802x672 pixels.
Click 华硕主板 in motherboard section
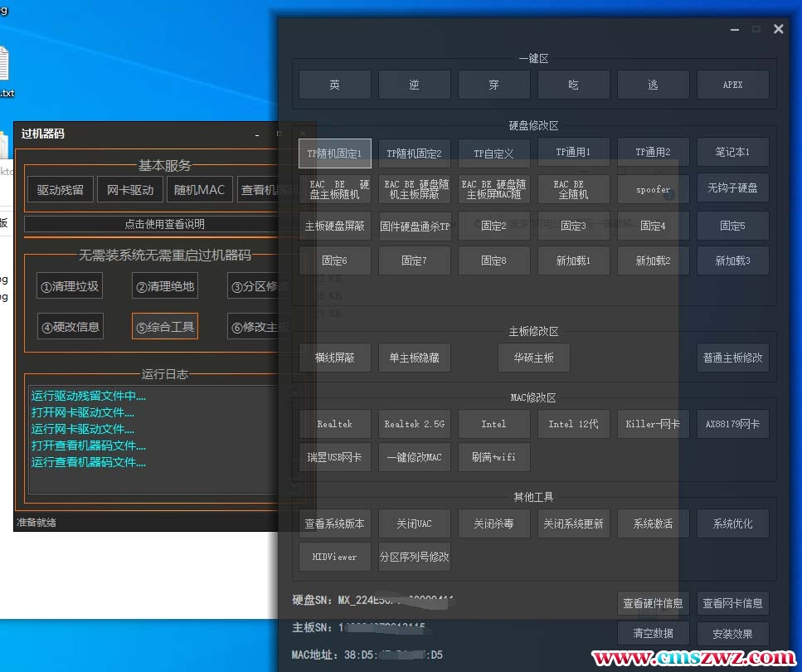[x=533, y=358]
